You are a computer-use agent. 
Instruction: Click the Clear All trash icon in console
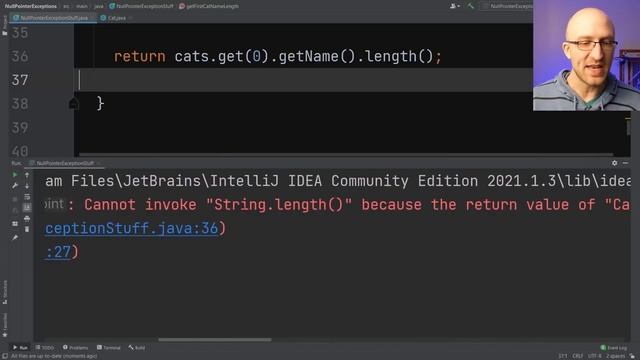coord(27,229)
